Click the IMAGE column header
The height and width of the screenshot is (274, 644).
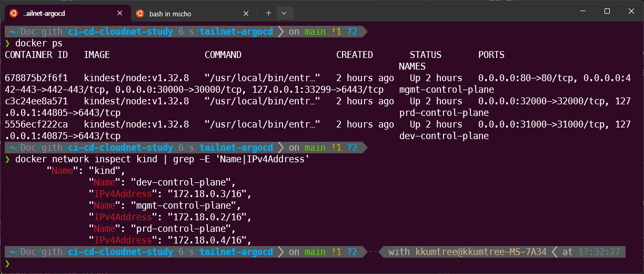pyautogui.click(x=97, y=55)
